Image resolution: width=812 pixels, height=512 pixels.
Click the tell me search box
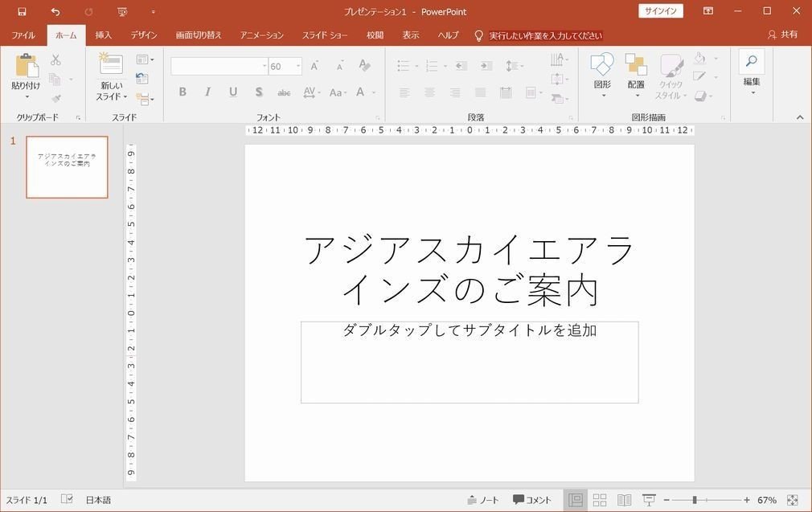(545, 35)
